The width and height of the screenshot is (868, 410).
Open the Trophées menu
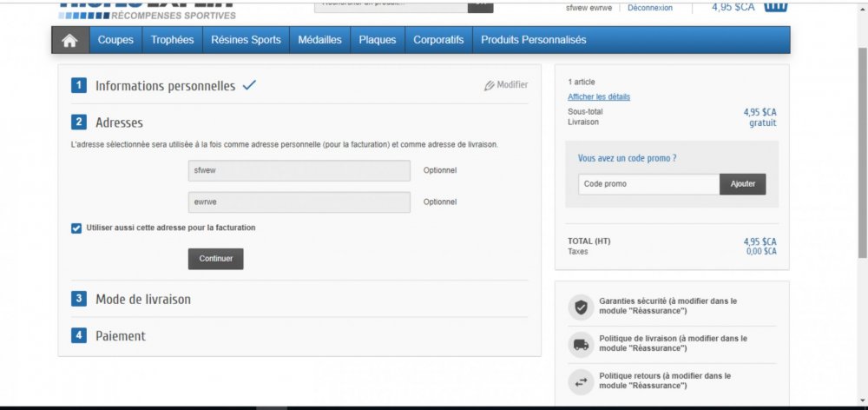172,40
